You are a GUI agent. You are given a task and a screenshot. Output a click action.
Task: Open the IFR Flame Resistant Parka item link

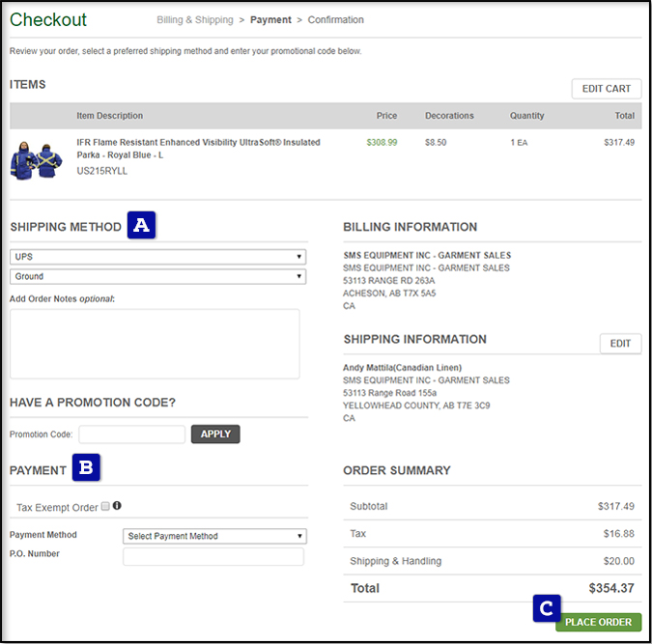(198, 149)
